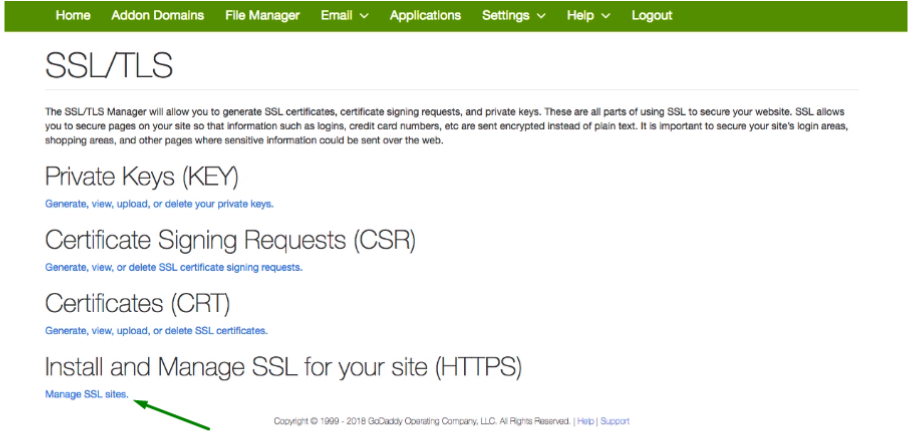Open the Home menu item

[x=73, y=16]
